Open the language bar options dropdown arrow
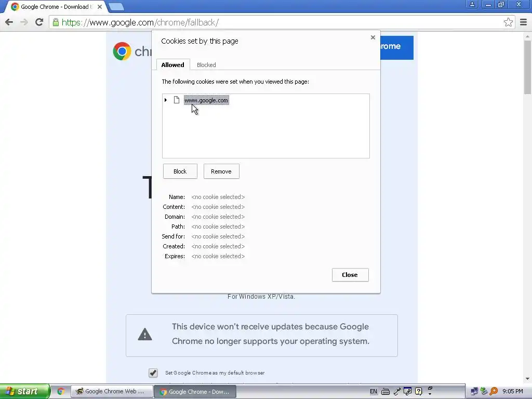This screenshot has width=532, height=399. coord(430,394)
